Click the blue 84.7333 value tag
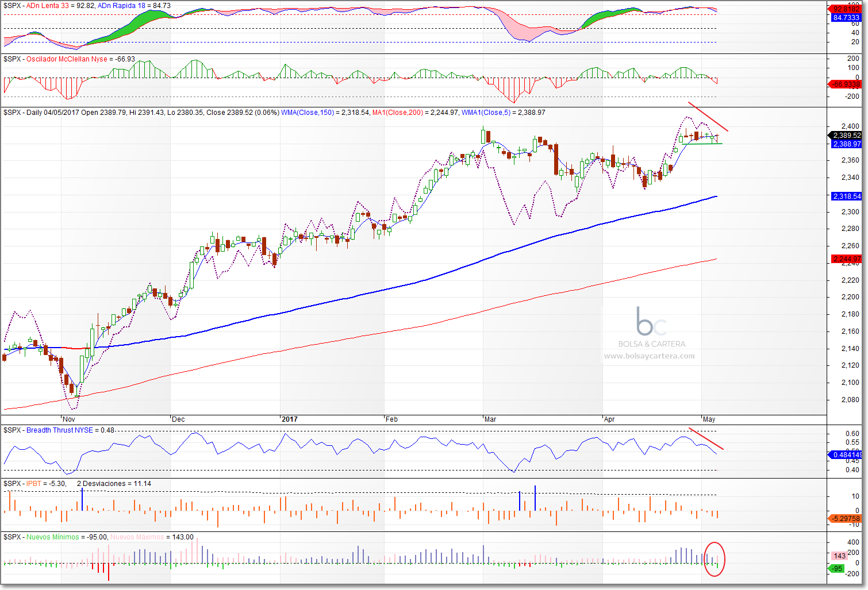Viewport: 868px width, 590px height. pos(846,18)
